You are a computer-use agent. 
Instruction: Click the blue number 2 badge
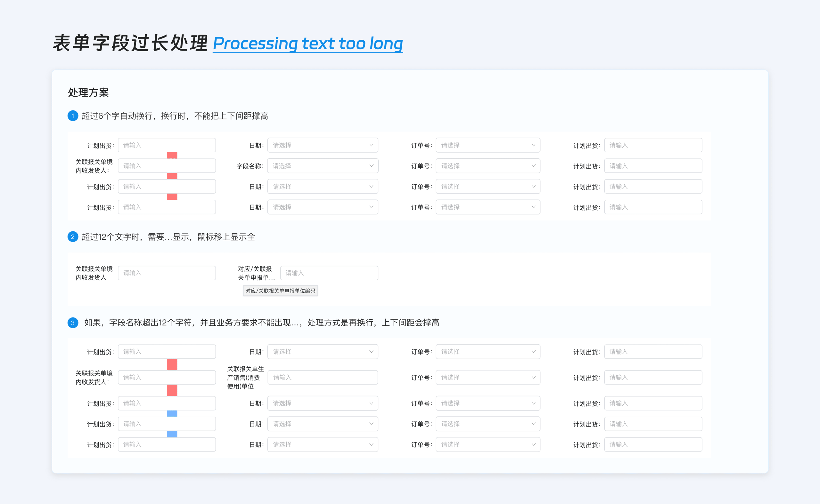(x=73, y=237)
